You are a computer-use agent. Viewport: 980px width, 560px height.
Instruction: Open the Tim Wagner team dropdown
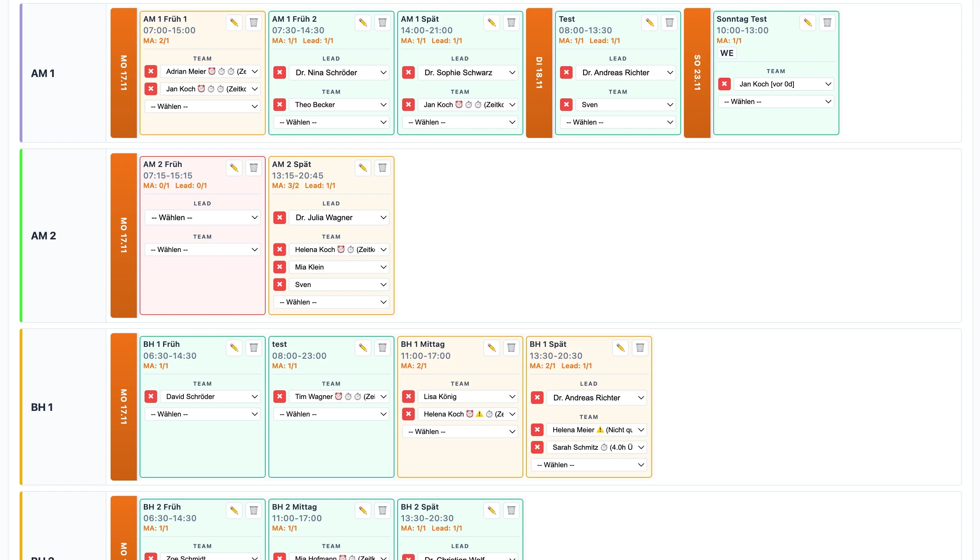[x=339, y=397]
